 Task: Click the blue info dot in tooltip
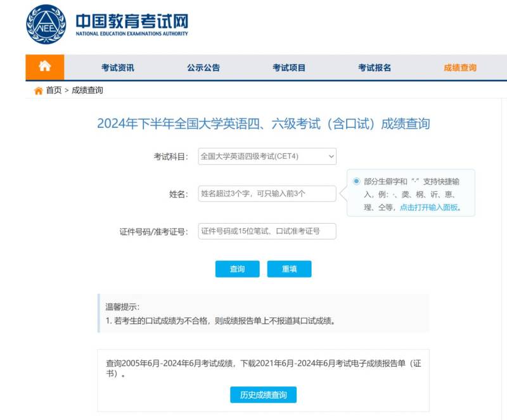tap(356, 181)
